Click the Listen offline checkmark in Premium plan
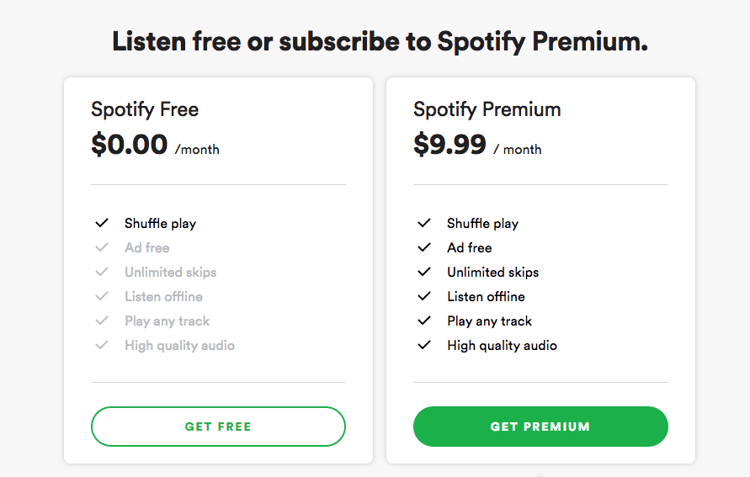The height and width of the screenshot is (477, 750). 424,297
